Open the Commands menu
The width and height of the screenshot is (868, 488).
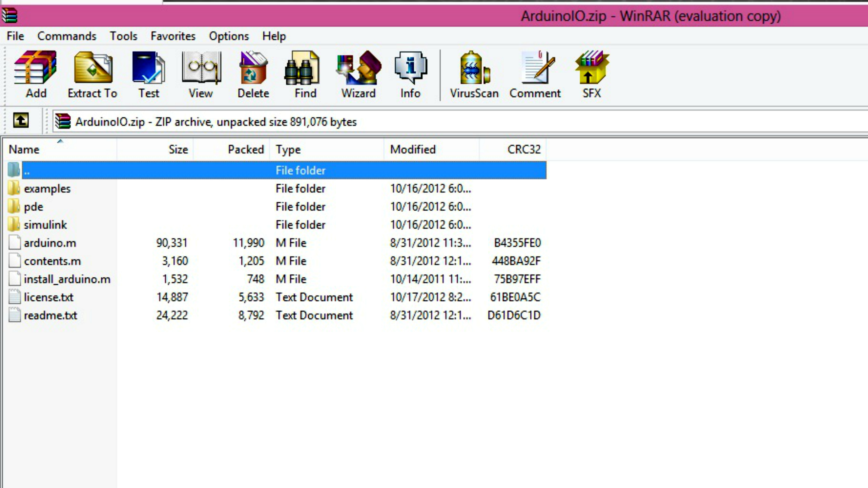pyautogui.click(x=67, y=36)
